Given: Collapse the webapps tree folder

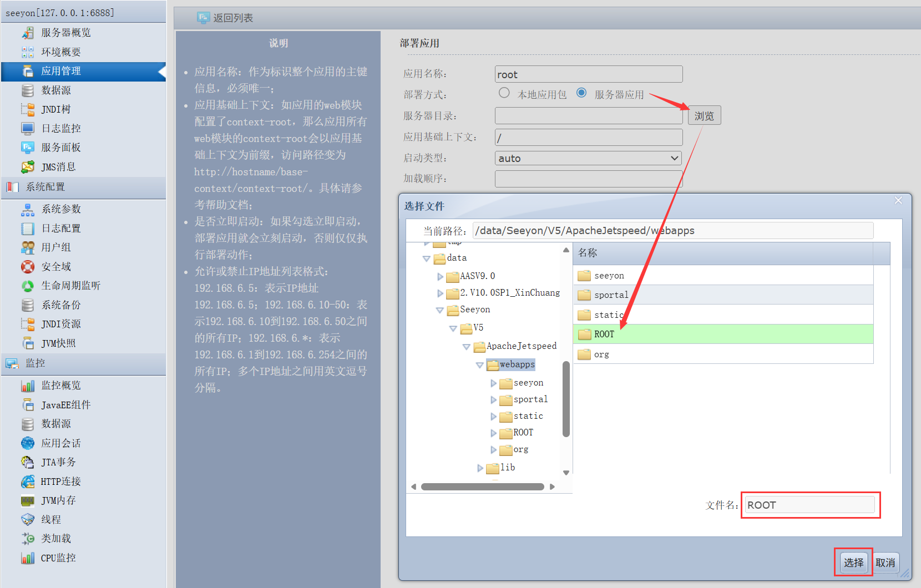Looking at the screenshot, I should click(480, 365).
